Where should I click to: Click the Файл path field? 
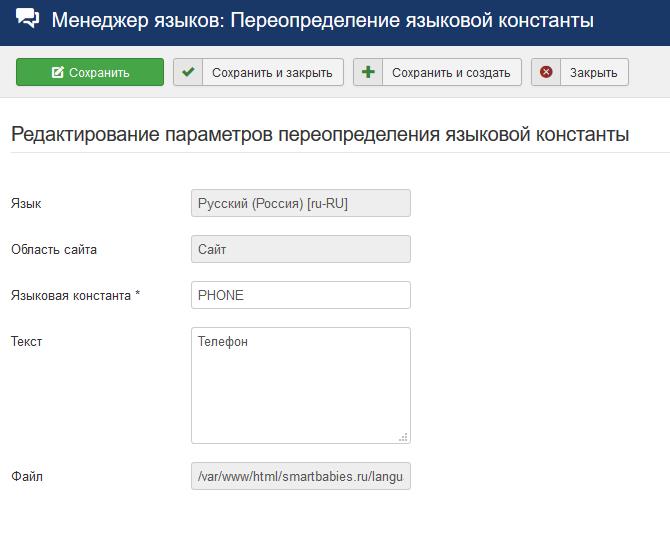300,477
